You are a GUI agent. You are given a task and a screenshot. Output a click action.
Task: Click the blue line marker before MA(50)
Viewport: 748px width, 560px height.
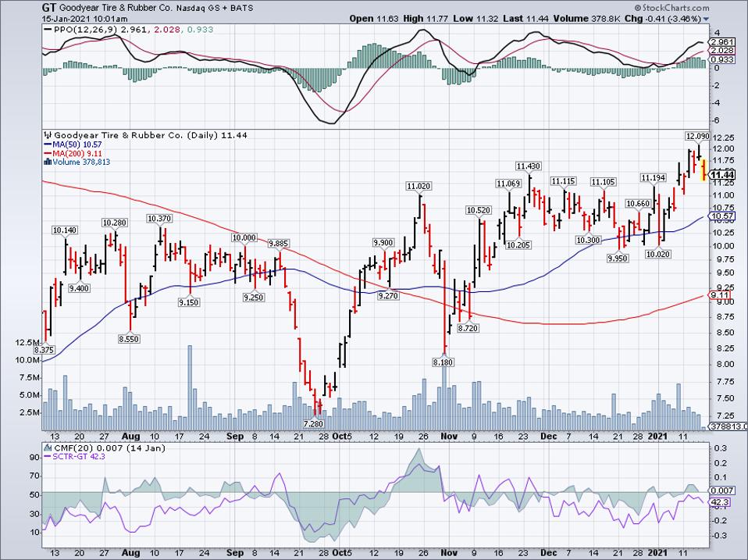tap(47, 144)
